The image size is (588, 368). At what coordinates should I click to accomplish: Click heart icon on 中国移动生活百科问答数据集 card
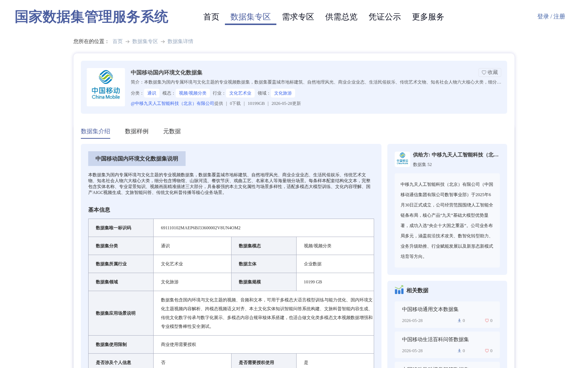487,351
